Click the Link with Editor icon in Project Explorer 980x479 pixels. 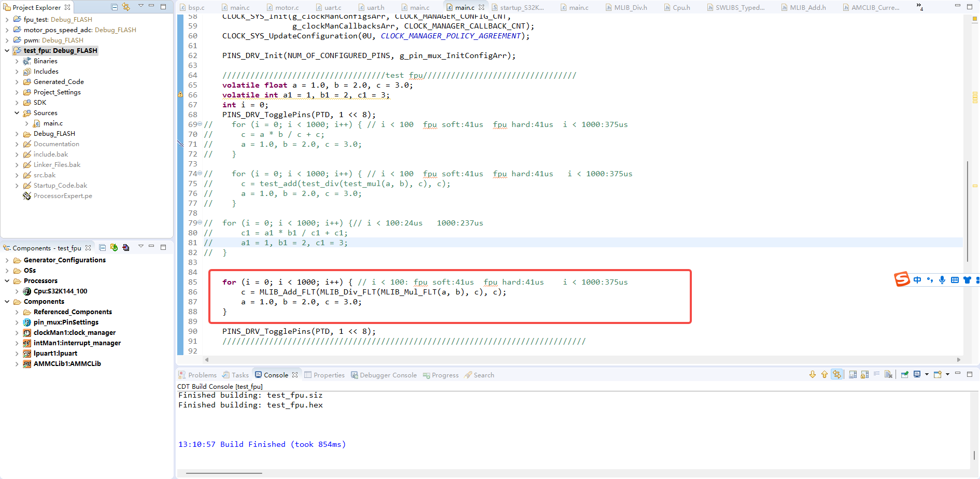pyautogui.click(x=126, y=7)
